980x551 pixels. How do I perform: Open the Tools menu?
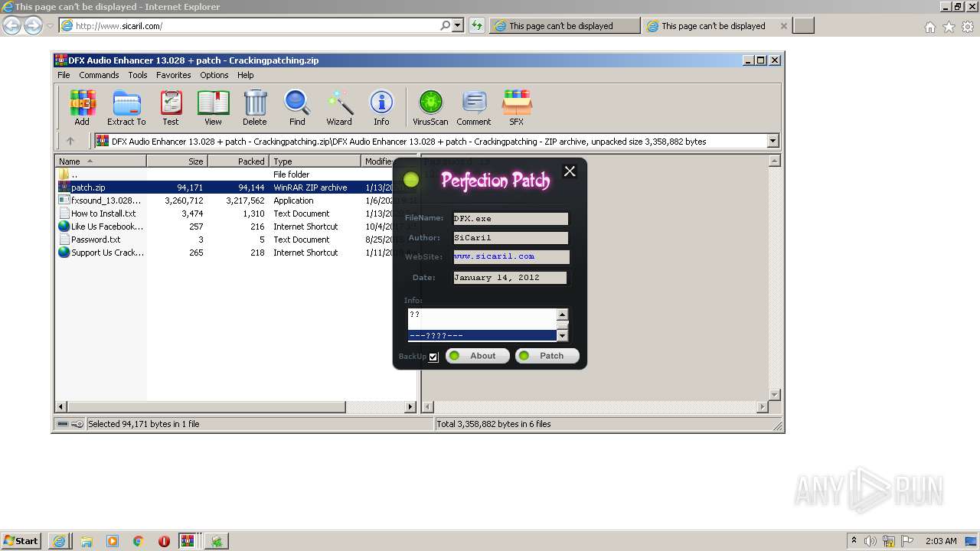[138, 75]
